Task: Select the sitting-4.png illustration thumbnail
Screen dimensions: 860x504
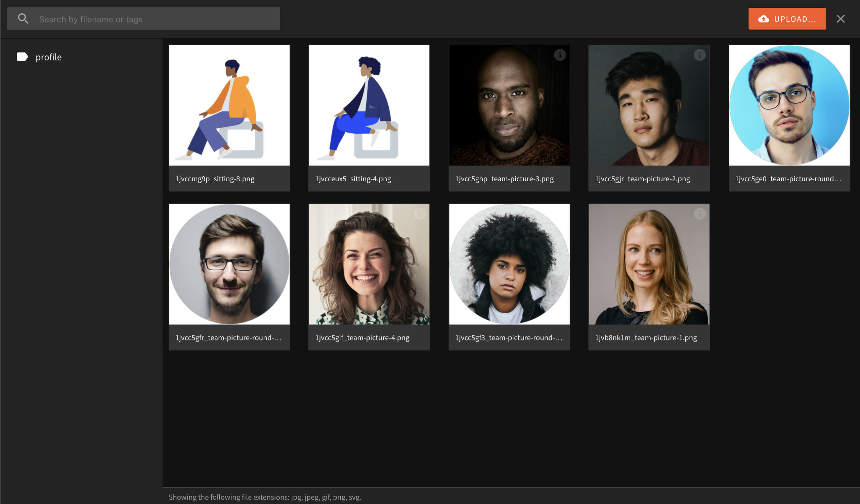Action: 369,106
